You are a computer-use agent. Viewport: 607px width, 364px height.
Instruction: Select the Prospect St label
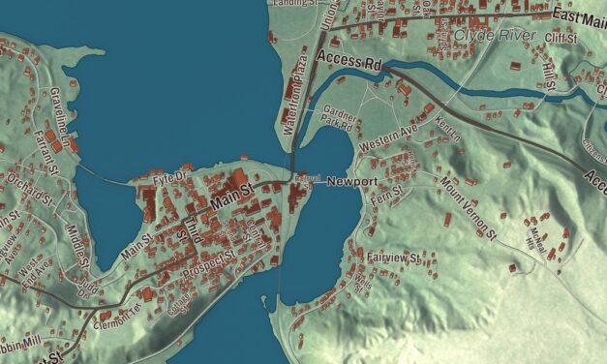coord(209,264)
